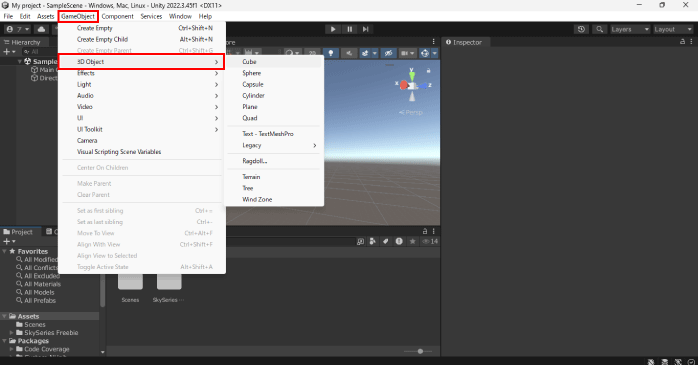Expand the UI Toolkit submenu entry

[142, 130]
